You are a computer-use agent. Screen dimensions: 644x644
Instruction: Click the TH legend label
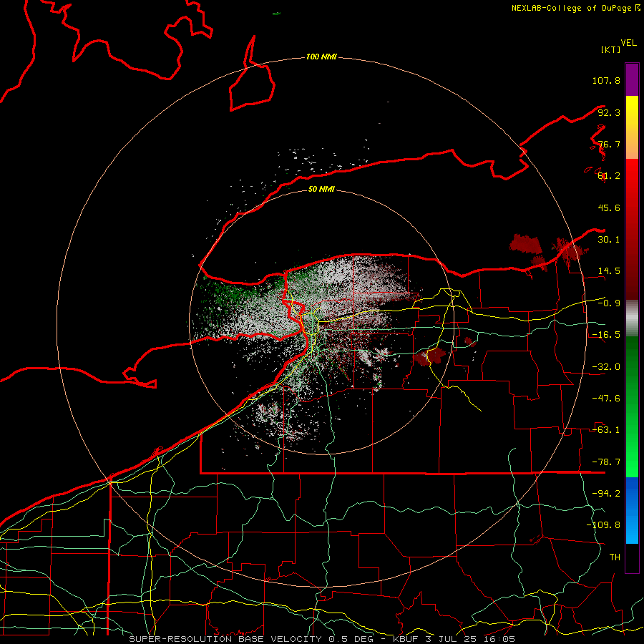tap(615, 557)
